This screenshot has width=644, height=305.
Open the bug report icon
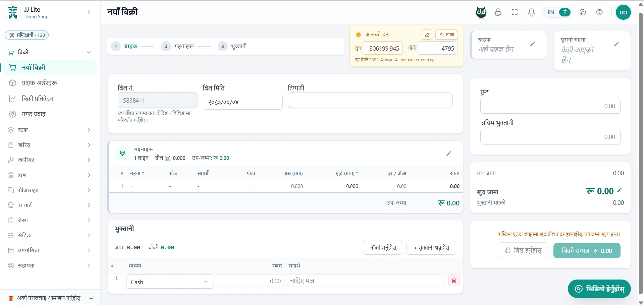498,12
